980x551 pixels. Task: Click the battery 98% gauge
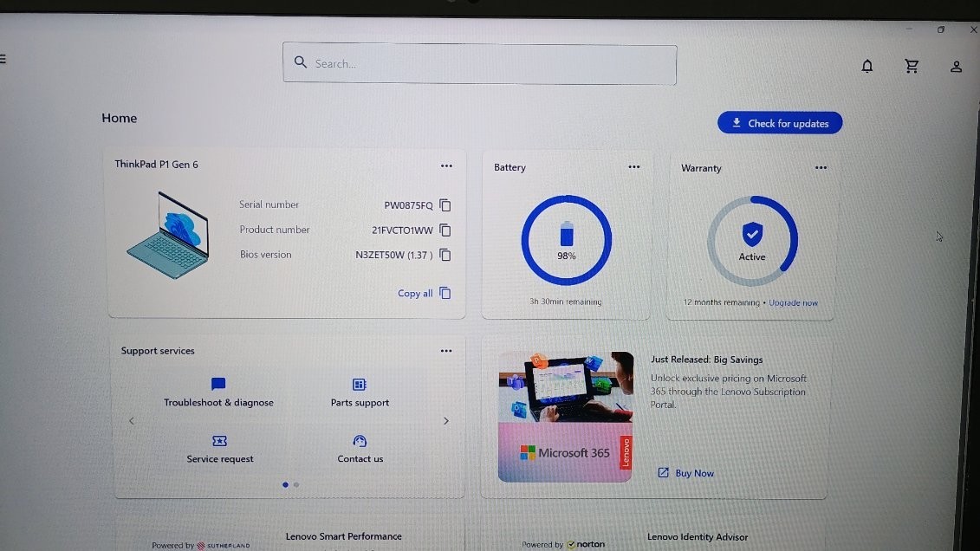tap(566, 241)
